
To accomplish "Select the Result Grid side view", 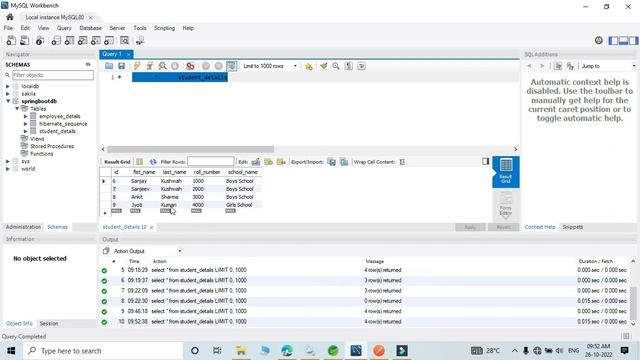I will (x=506, y=171).
